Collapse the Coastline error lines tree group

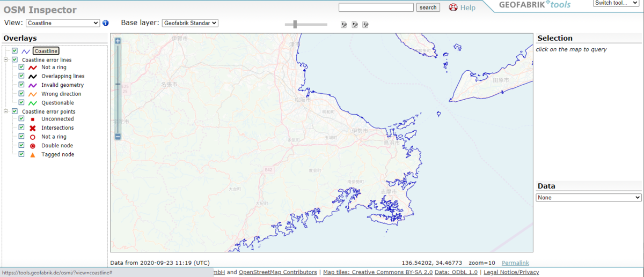pyautogui.click(x=6, y=59)
